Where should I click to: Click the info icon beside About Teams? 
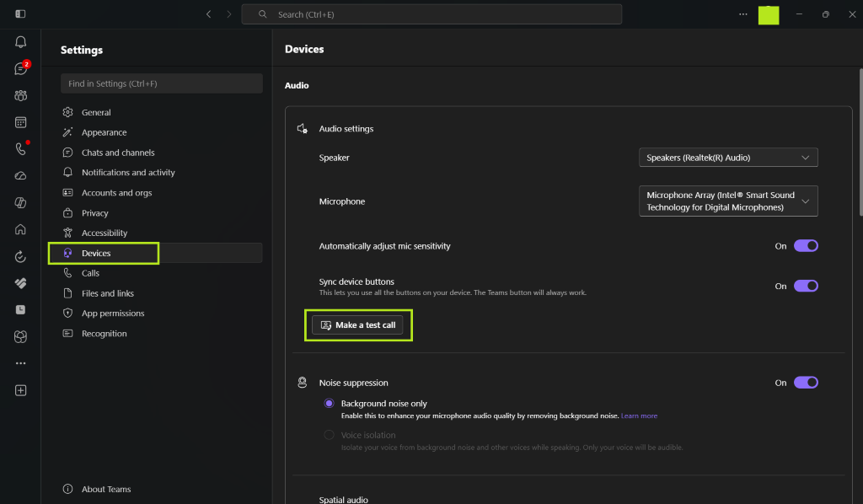click(67, 489)
